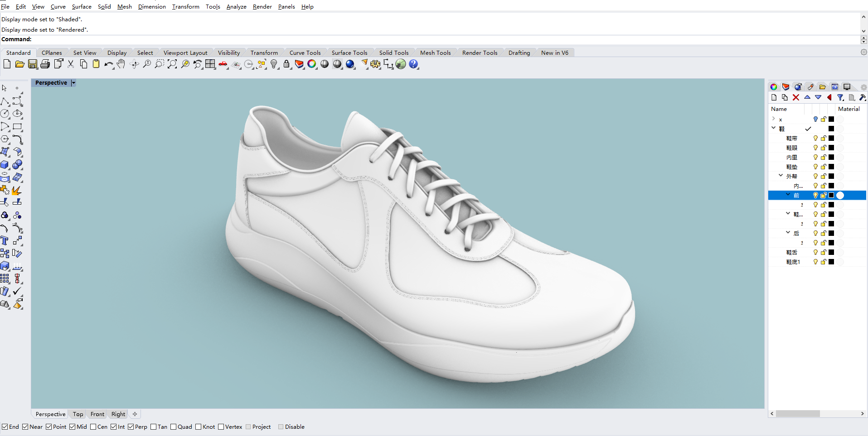Delete selected layer using the red X icon
This screenshot has width=868, height=436.
(x=796, y=97)
